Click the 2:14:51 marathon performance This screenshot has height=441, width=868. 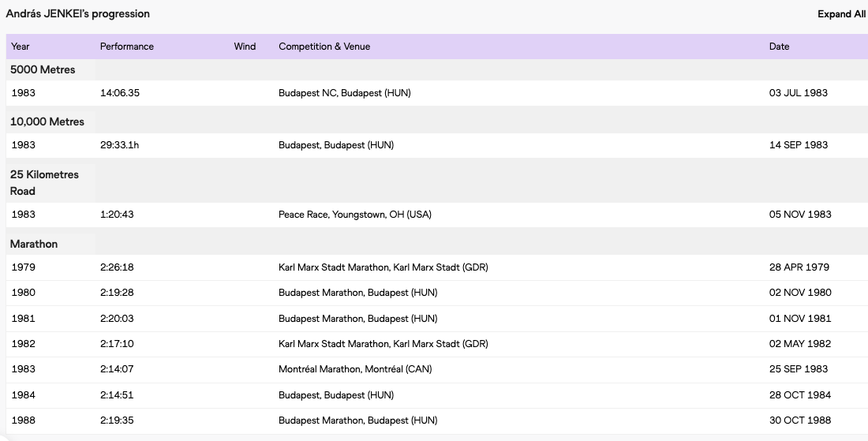[x=117, y=395]
